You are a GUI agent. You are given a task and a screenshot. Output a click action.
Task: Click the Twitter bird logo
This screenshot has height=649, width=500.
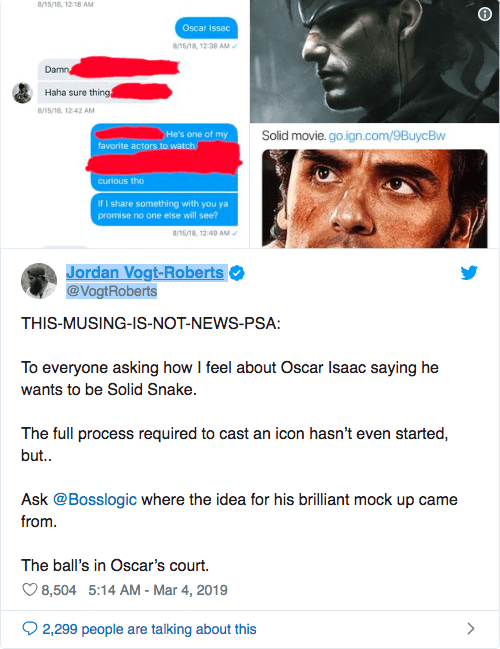point(469,273)
